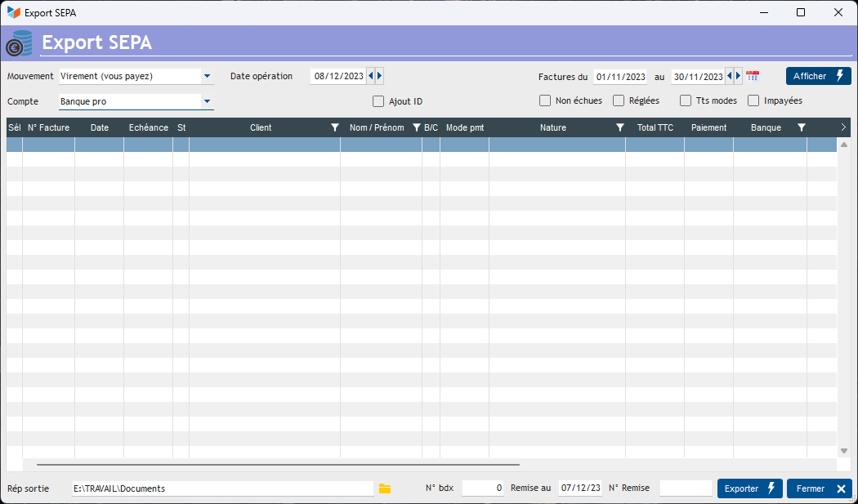The height and width of the screenshot is (504, 858).
Task: Expand the Mouvement dropdown
Action: coord(208,76)
